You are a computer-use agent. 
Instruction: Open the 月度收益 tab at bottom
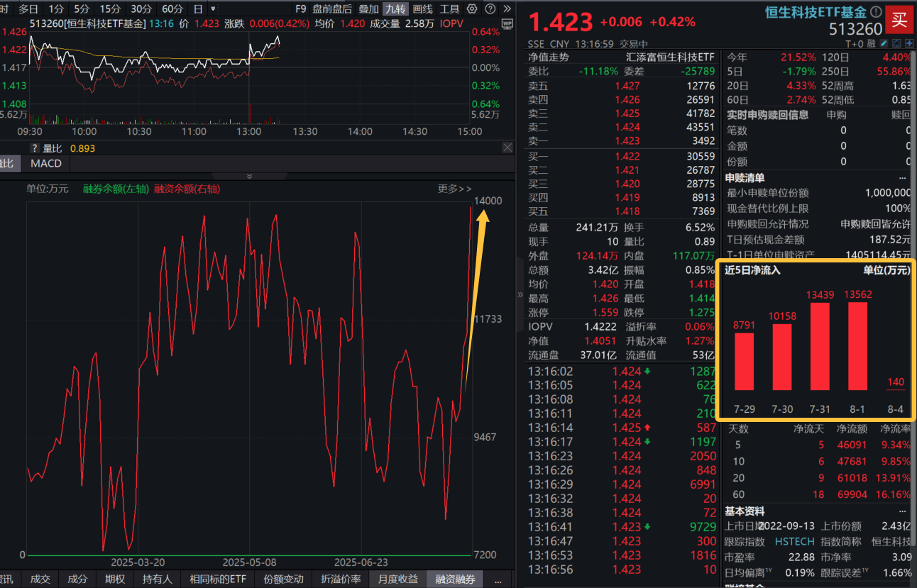point(397,579)
